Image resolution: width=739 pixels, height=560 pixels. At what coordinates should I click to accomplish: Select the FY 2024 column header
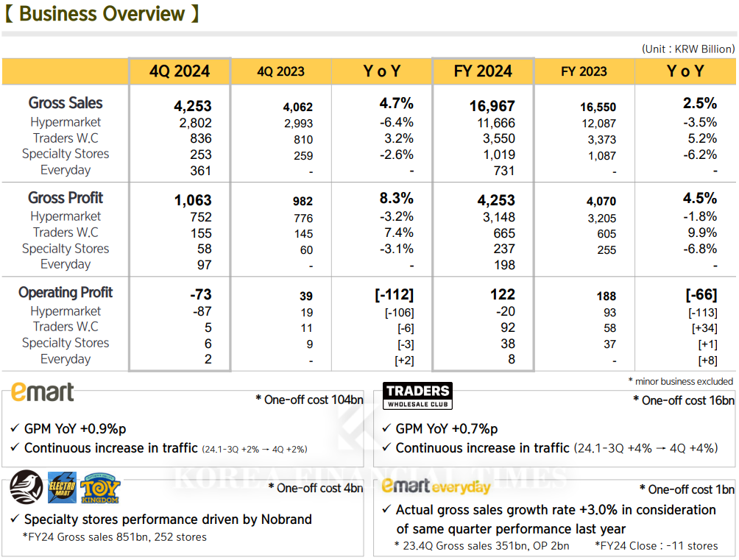[483, 71]
